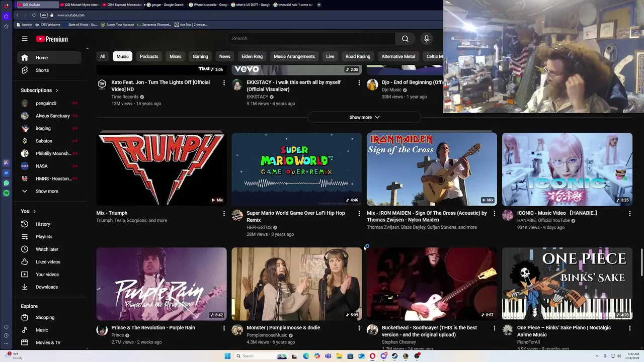Select the News filter chip
The width and height of the screenshot is (644, 362).
point(225,56)
